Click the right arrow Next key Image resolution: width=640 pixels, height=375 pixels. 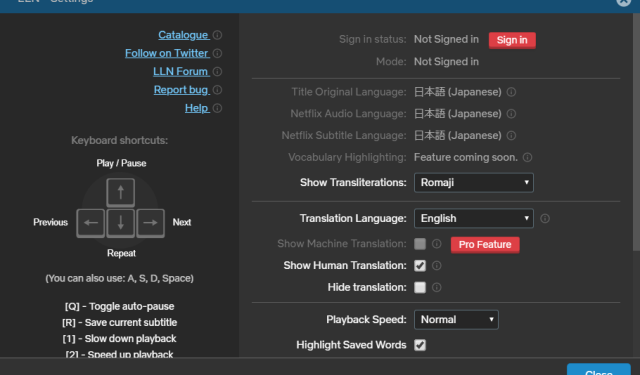[151, 223]
